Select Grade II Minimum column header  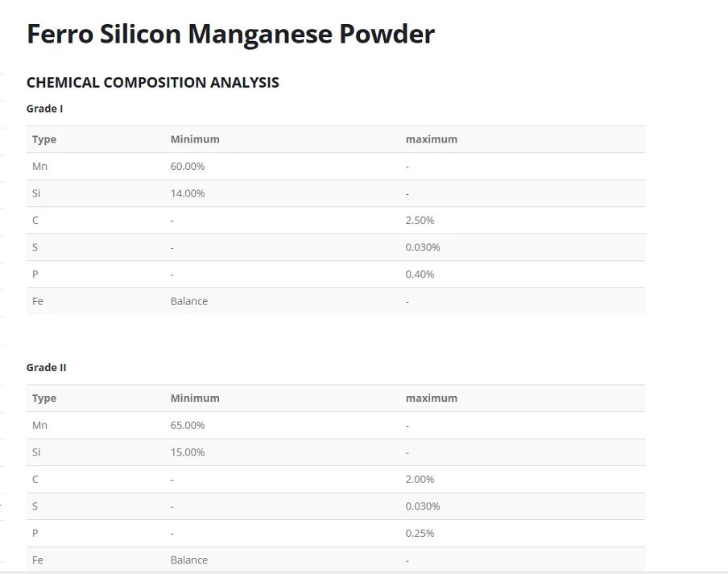(195, 398)
